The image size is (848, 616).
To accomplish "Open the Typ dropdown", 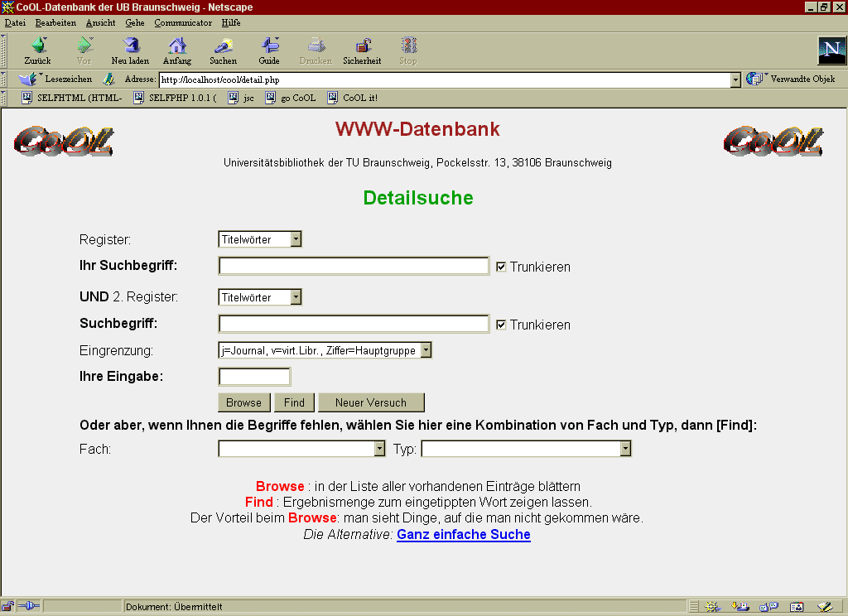I will tap(625, 449).
